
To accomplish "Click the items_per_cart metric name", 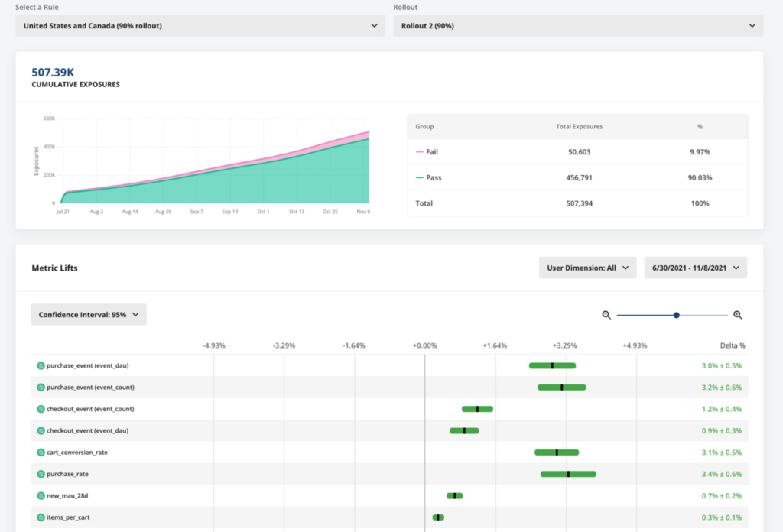I will (68, 517).
